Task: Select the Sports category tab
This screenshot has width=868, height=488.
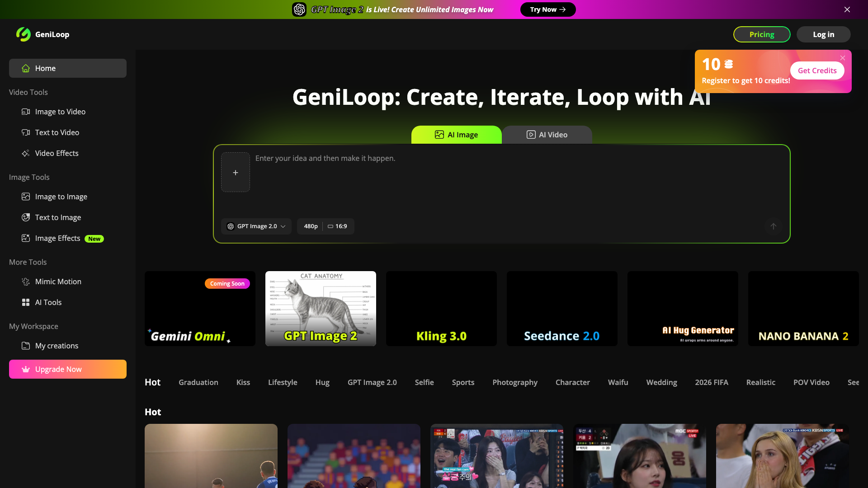Action: pos(463,382)
